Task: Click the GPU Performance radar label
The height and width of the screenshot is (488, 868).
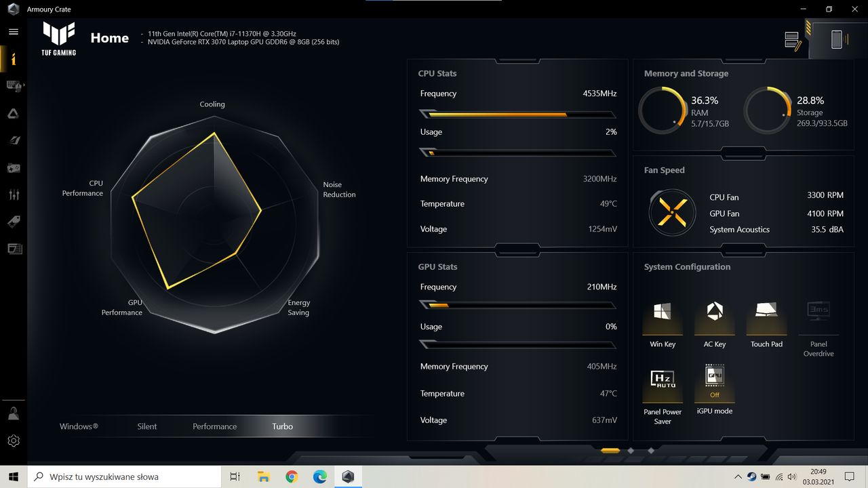Action: tap(122, 308)
